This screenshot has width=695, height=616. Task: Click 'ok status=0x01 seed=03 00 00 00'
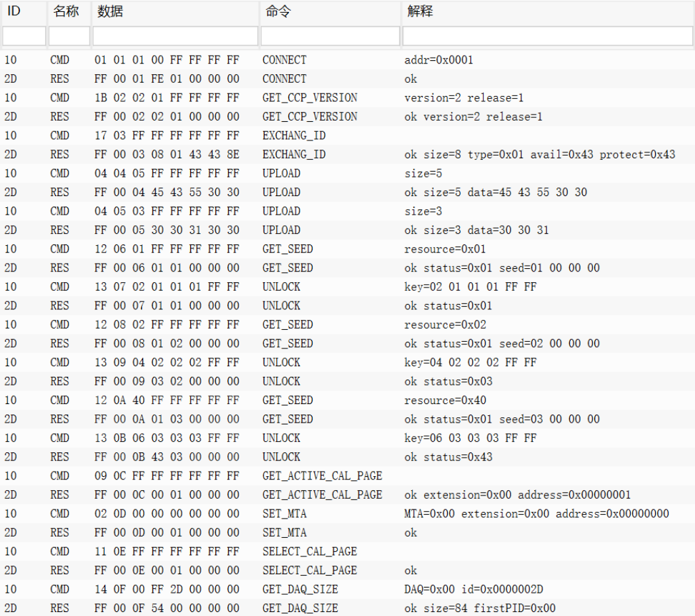(x=502, y=419)
